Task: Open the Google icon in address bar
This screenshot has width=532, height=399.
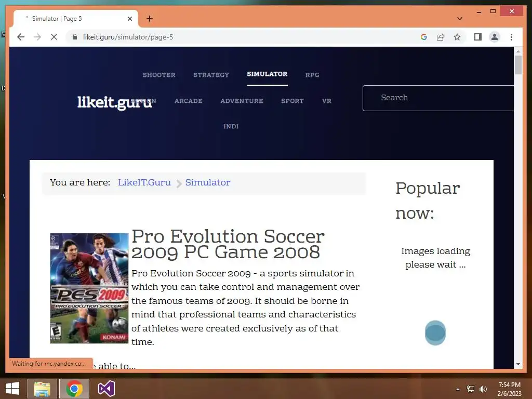Action: coord(424,37)
